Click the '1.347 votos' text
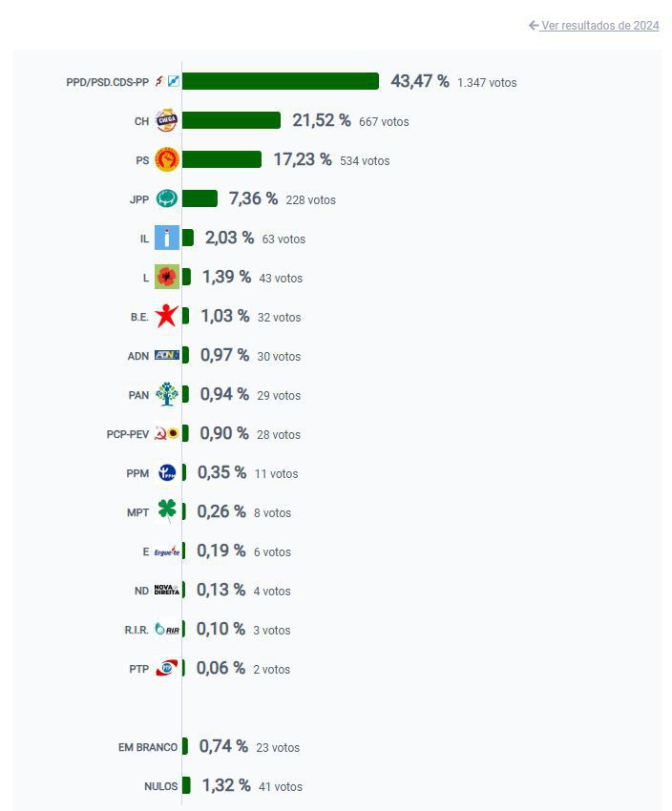 point(487,83)
